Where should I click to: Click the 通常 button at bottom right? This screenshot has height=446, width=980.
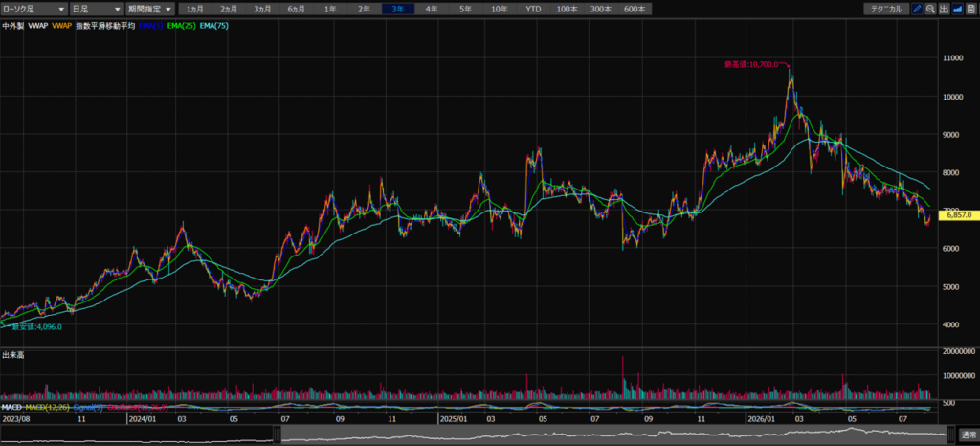969,435
